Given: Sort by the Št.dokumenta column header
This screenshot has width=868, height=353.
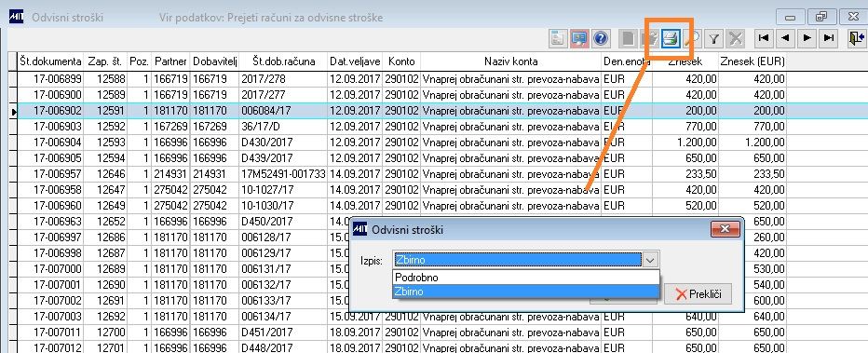Looking at the screenshot, I should [x=50, y=61].
